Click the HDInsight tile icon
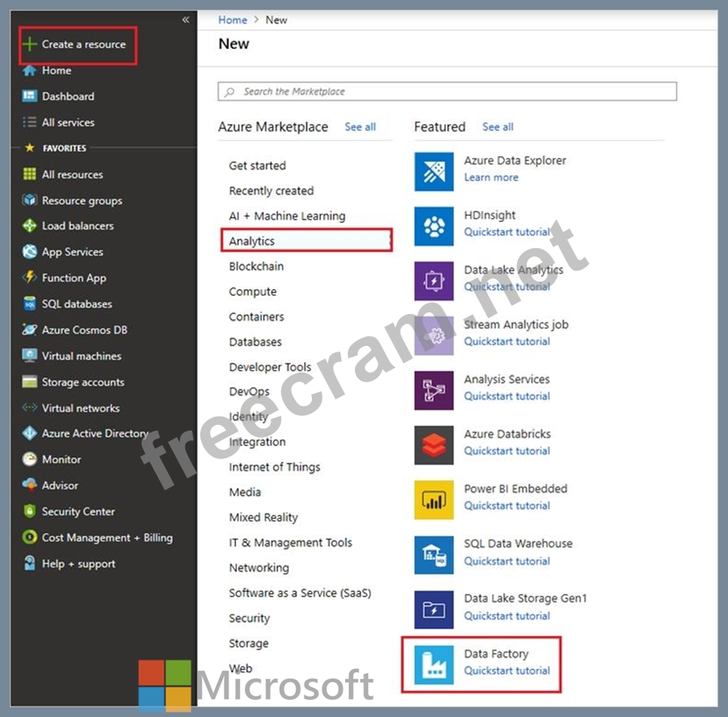728x717 pixels. (434, 226)
